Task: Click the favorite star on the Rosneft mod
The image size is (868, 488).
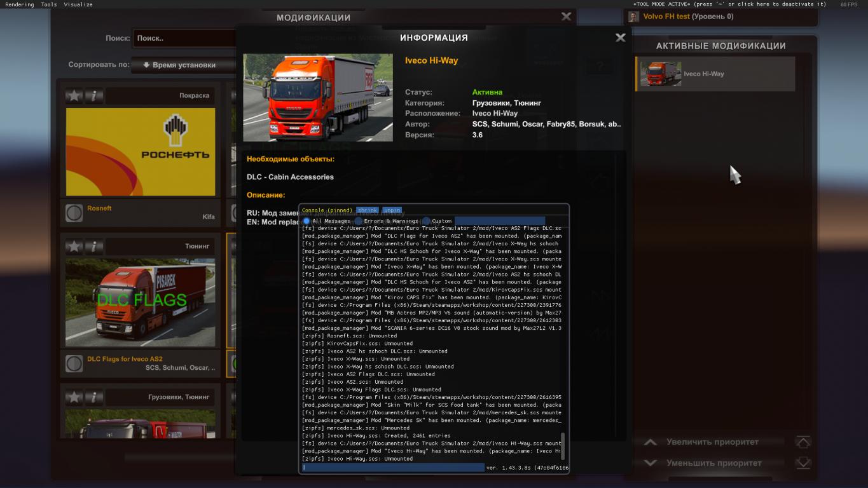Action: pos(74,96)
